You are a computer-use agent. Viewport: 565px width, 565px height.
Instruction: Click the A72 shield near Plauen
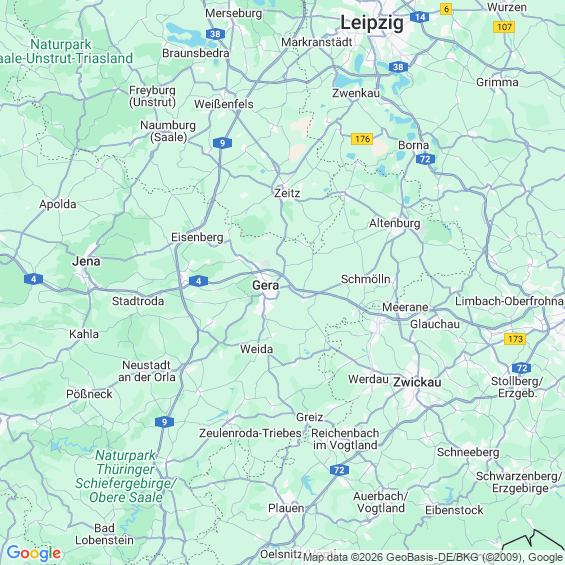(x=339, y=470)
